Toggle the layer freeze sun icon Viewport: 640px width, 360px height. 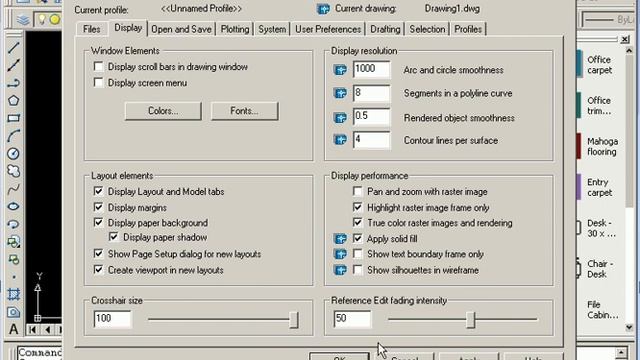point(55,19)
